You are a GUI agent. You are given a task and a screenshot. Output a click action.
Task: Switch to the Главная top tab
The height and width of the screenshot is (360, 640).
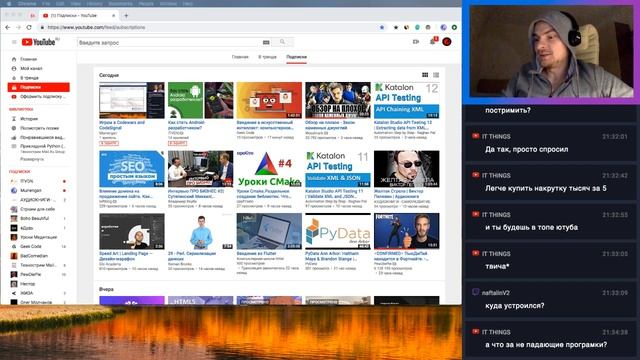pos(240,57)
